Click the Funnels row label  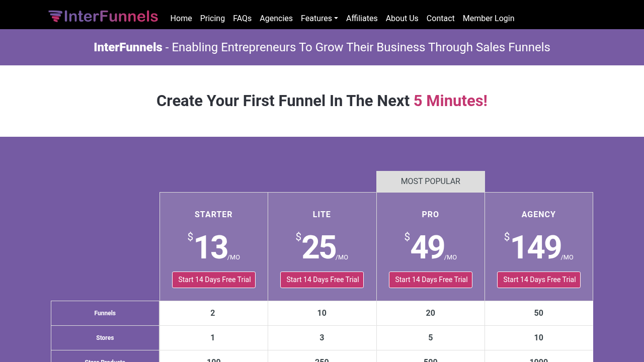(x=105, y=313)
